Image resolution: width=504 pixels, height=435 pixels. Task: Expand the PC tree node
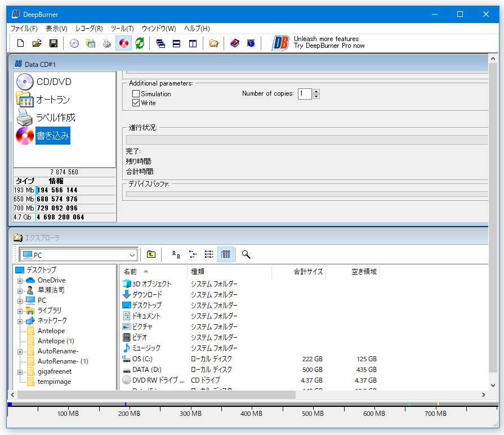(20, 301)
